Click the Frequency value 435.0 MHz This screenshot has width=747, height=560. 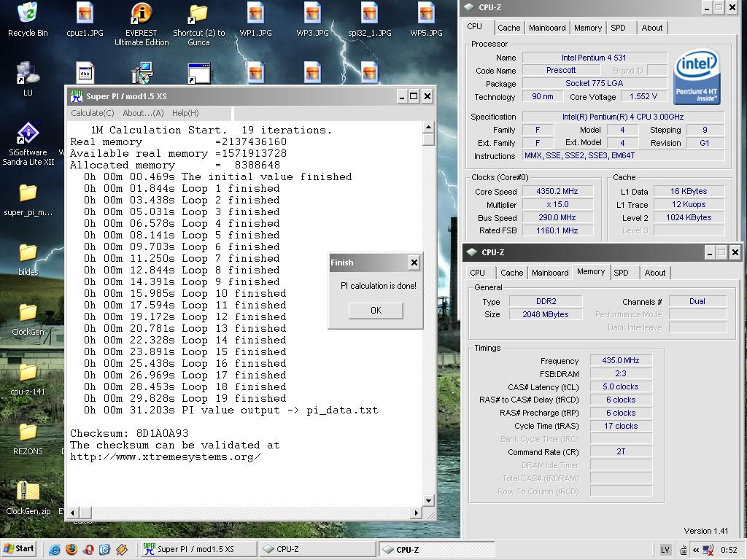(621, 360)
